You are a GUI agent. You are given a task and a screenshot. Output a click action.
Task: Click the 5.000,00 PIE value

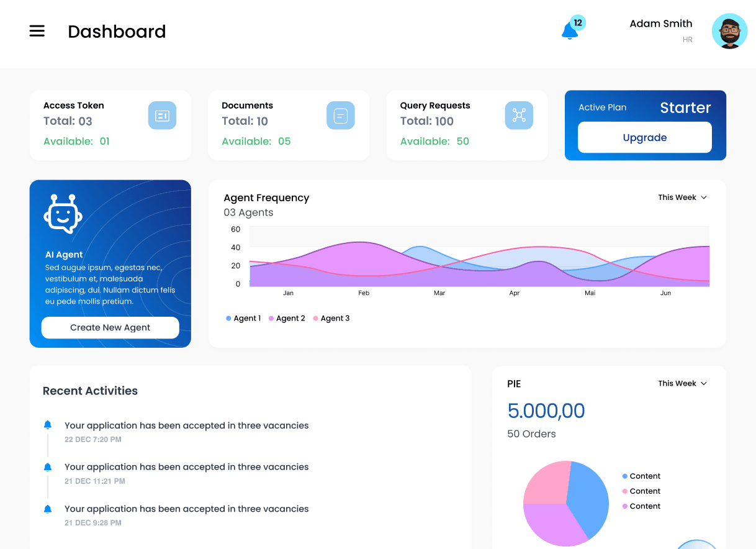tap(546, 411)
